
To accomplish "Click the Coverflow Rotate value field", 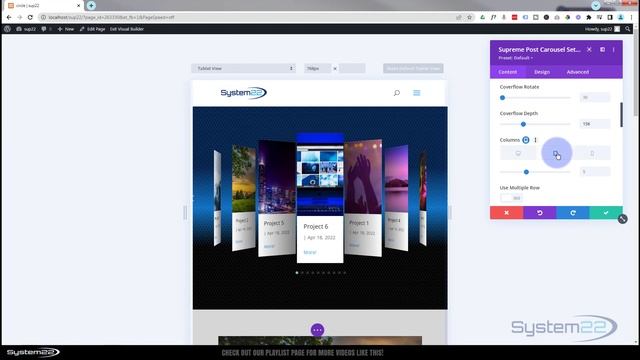I will point(595,98).
